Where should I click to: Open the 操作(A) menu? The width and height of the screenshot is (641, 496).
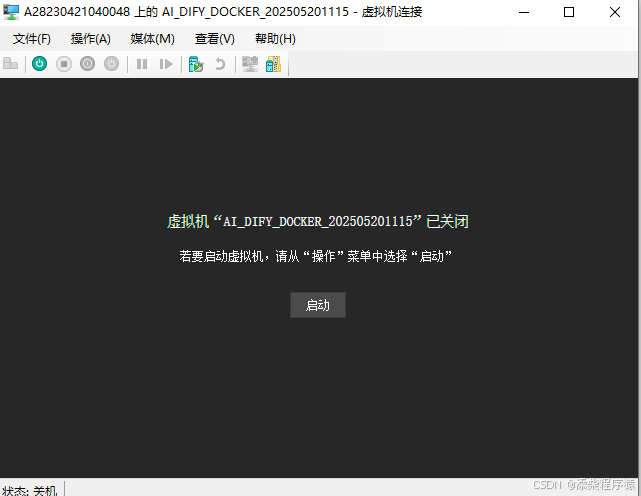click(90, 39)
